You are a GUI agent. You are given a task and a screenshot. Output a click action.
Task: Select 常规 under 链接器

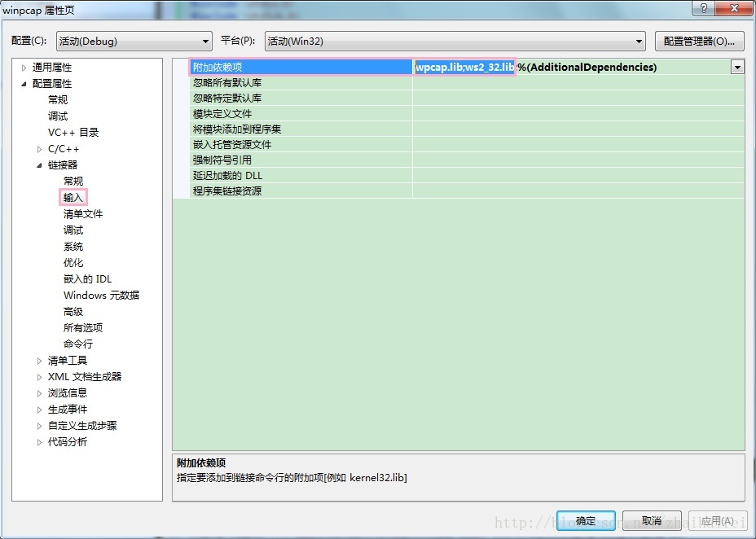pos(73,181)
